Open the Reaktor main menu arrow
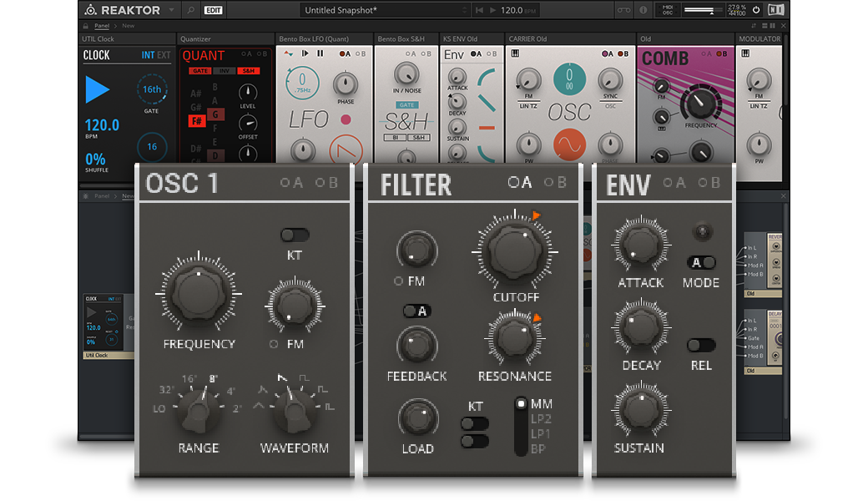 point(172,10)
